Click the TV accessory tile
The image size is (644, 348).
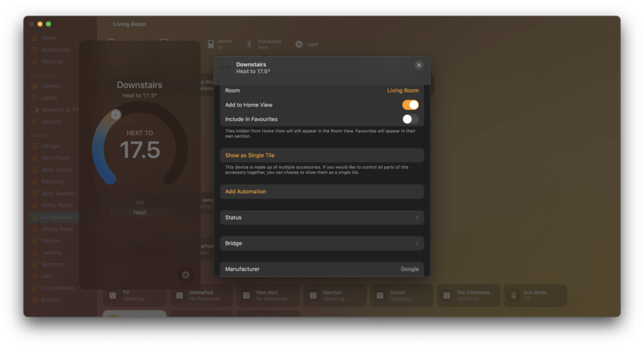point(135,295)
